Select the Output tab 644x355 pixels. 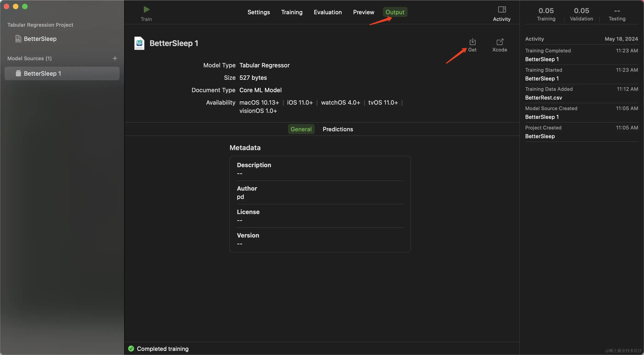pyautogui.click(x=394, y=12)
